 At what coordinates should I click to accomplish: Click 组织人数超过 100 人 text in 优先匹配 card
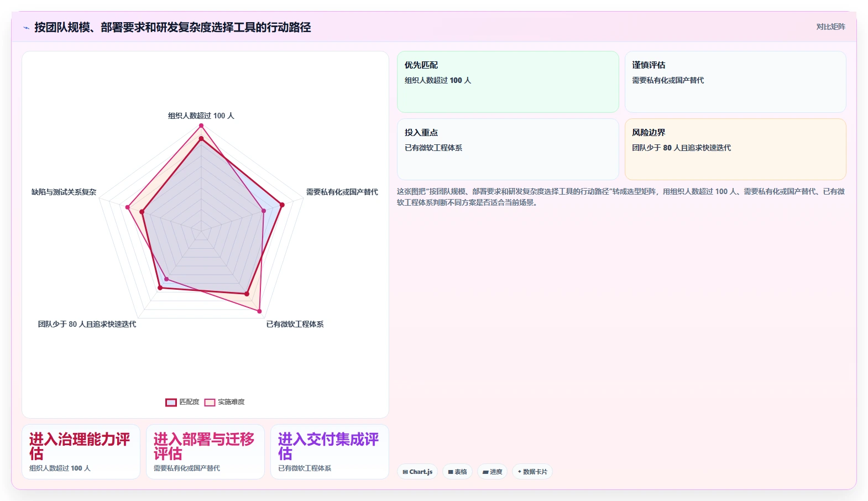pos(438,80)
